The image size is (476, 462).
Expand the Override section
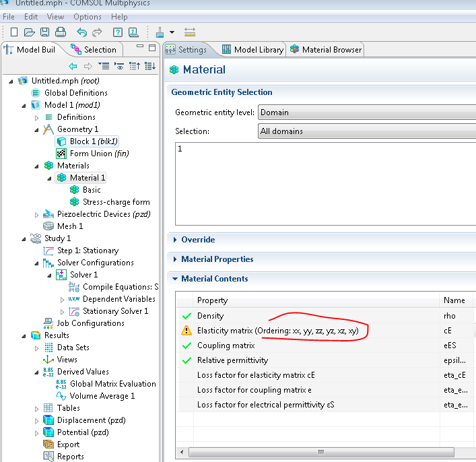tap(198, 240)
